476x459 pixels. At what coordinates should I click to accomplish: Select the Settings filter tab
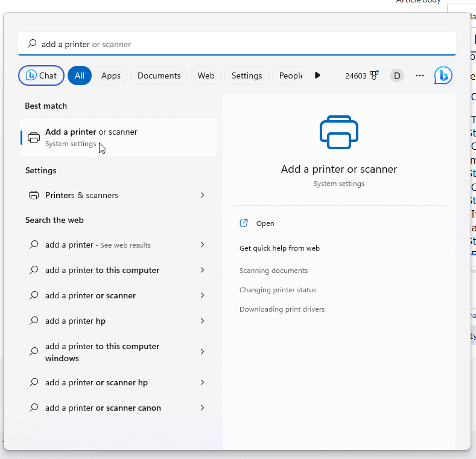click(246, 75)
